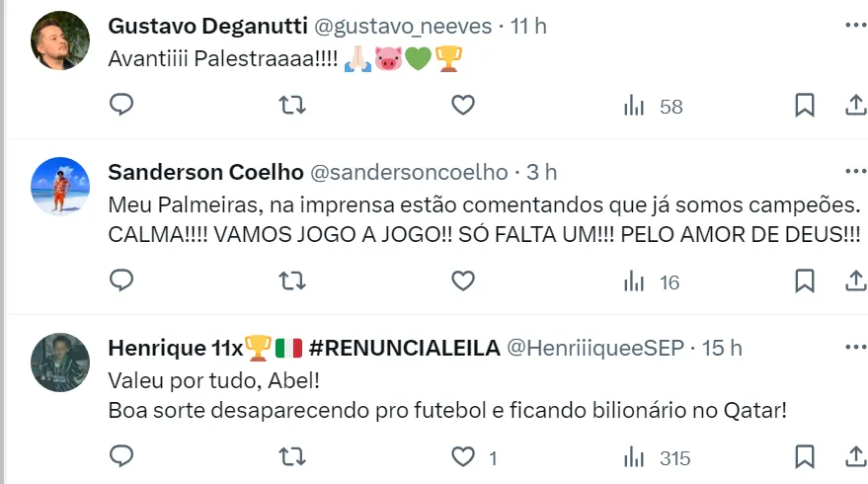Open @sandersoncoelho profile handle
This screenshot has width=868, height=484.
[x=409, y=172]
